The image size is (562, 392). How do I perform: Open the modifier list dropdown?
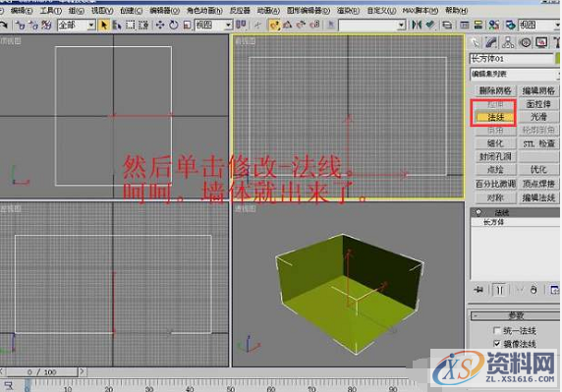coord(515,74)
